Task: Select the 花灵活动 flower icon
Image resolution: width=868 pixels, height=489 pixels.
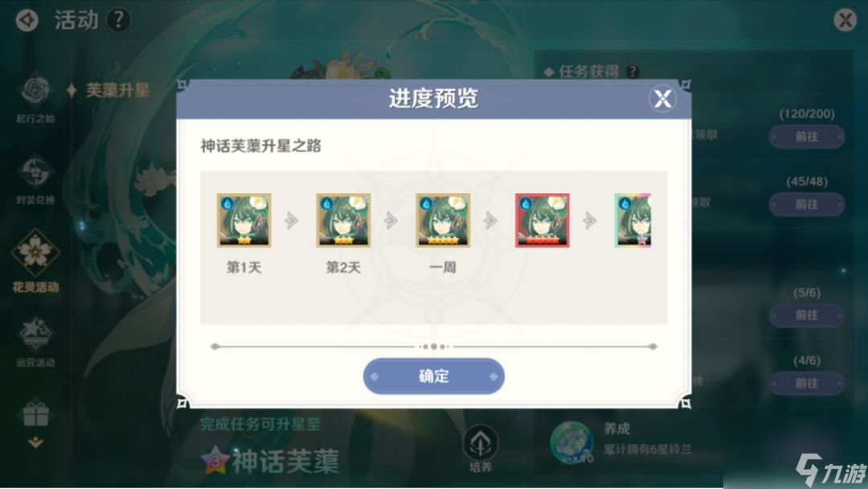Action: click(x=35, y=253)
